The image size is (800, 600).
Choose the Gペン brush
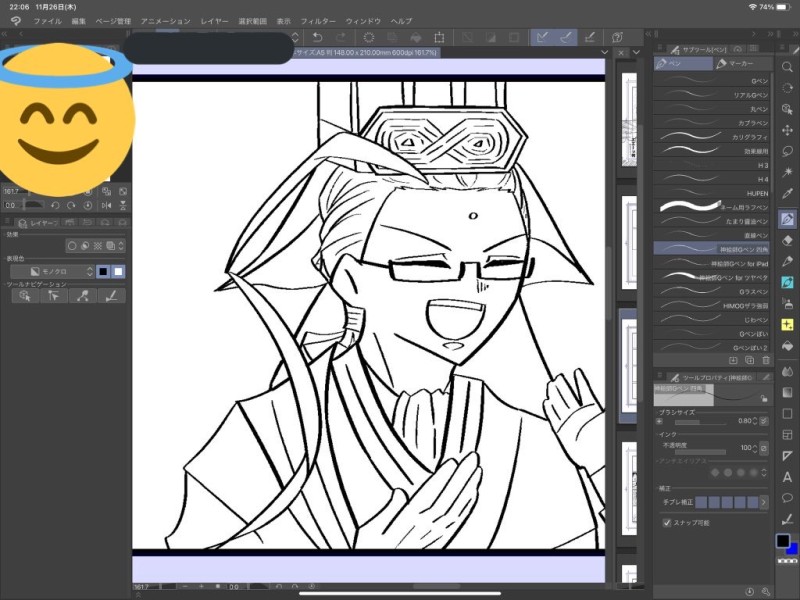[712, 81]
